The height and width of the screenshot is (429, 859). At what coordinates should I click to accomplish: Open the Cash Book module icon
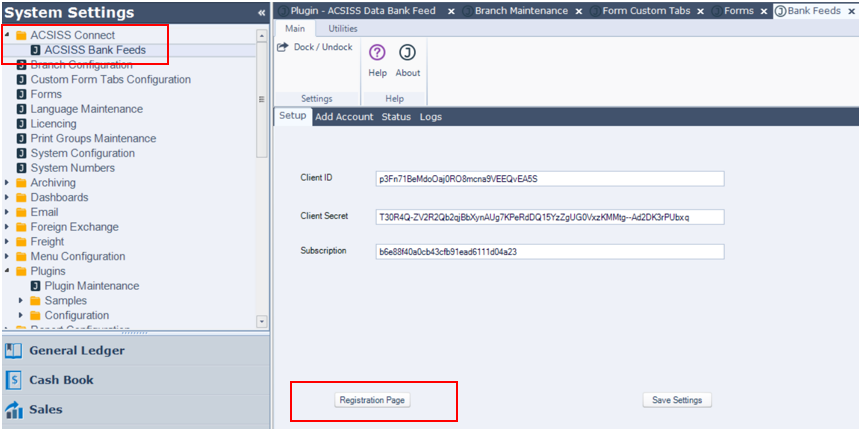tap(14, 380)
